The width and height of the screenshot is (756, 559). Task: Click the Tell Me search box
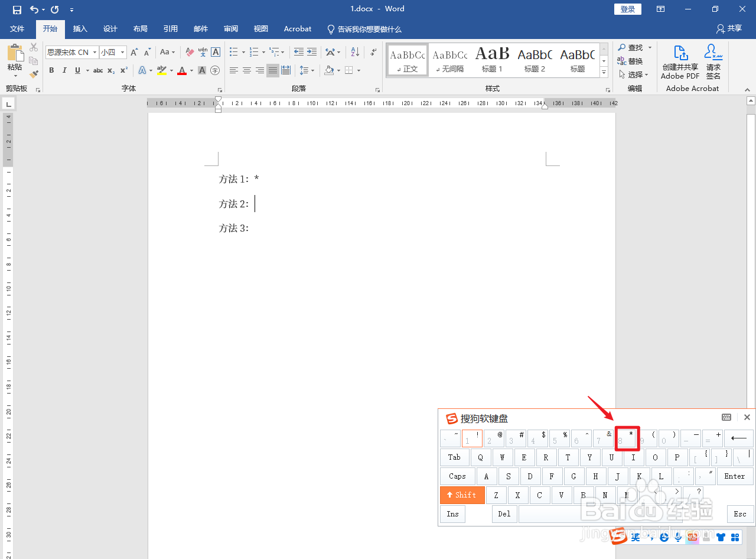click(365, 28)
